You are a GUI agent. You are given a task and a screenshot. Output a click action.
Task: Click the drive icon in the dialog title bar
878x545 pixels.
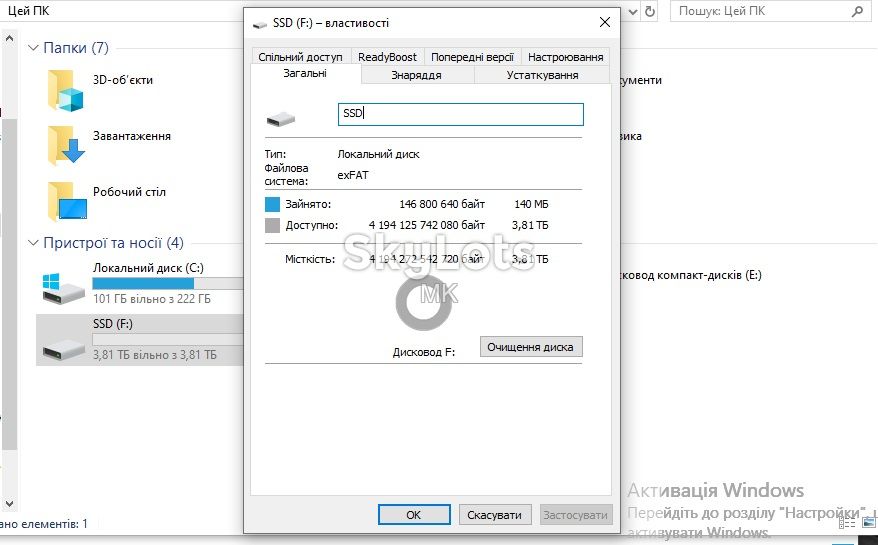click(x=259, y=24)
